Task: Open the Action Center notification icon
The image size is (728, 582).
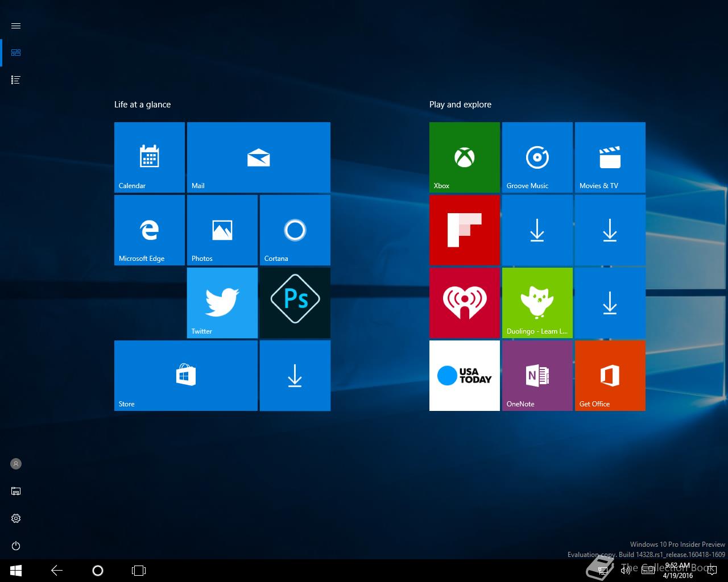Action: pyautogui.click(x=712, y=571)
